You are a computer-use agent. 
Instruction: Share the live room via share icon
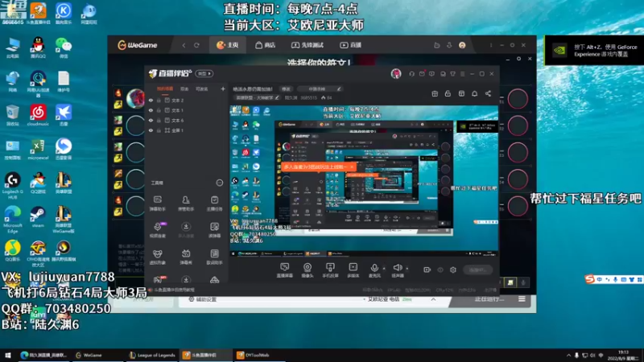pos(488,93)
